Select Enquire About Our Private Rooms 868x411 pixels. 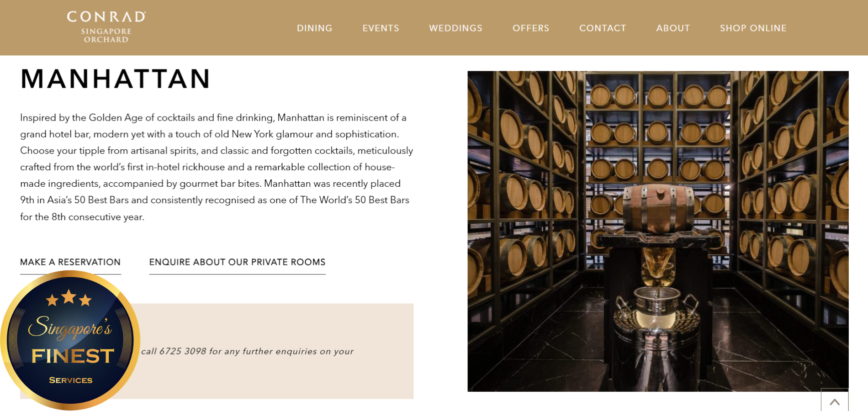237,262
